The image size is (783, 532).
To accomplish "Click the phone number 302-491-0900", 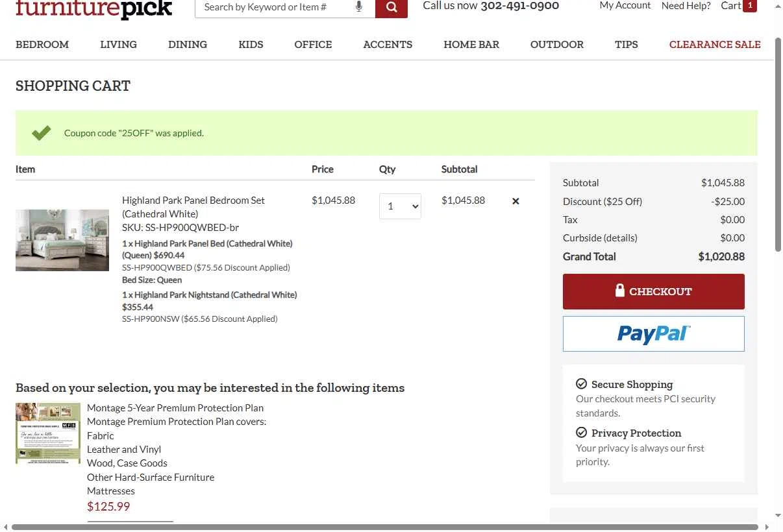I will (519, 6).
